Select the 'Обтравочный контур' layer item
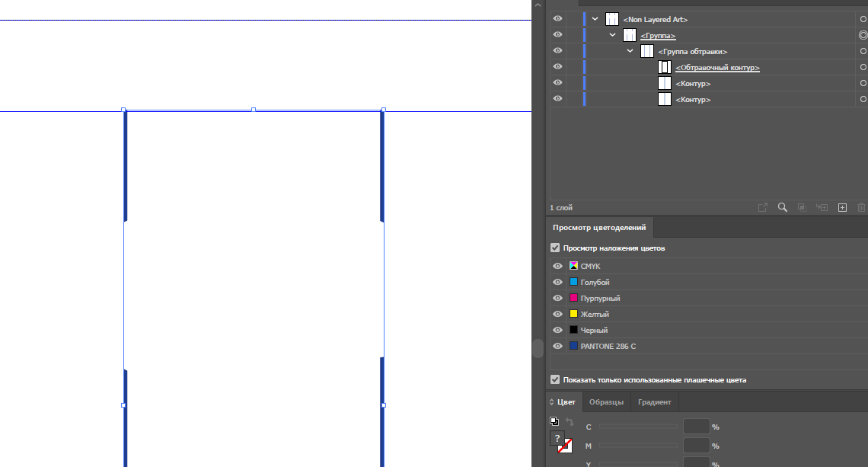 click(x=717, y=68)
